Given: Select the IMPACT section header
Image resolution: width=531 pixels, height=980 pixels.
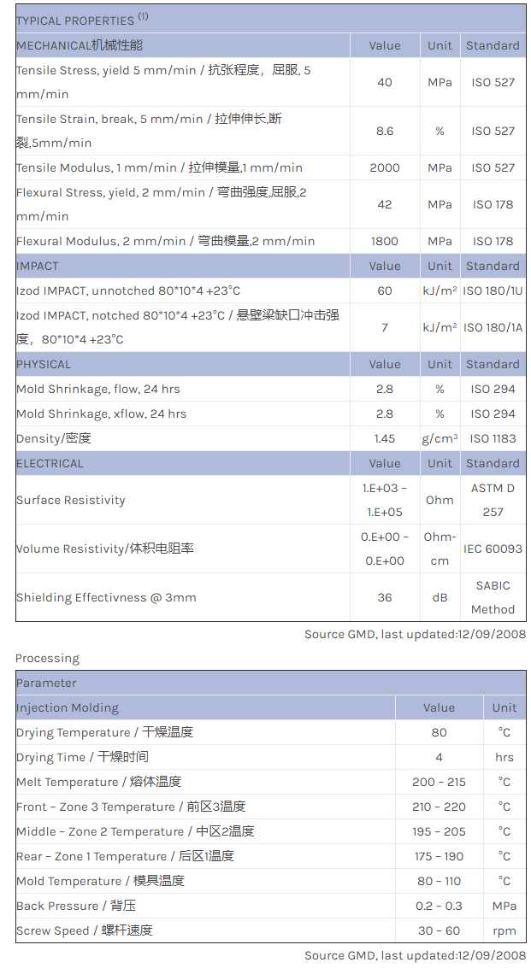Looking at the screenshot, I should tap(38, 266).
